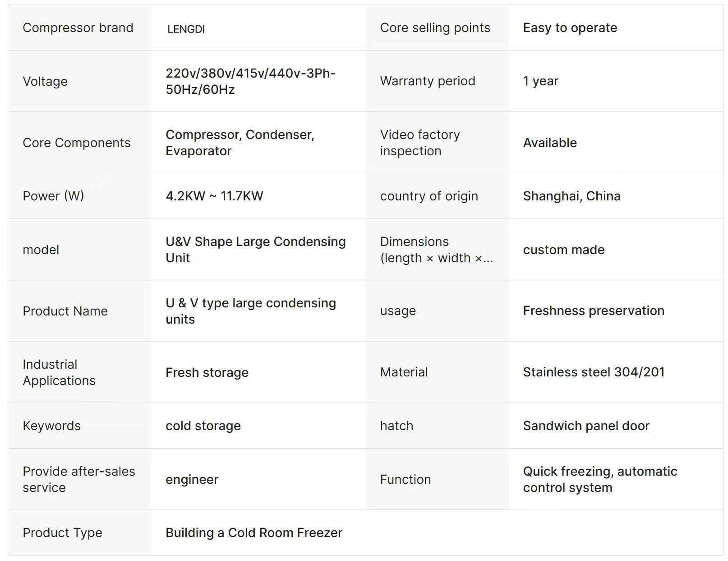Select Compressor, Condenser, Evaporator text
This screenshot has height=561, width=728.
tap(240, 143)
